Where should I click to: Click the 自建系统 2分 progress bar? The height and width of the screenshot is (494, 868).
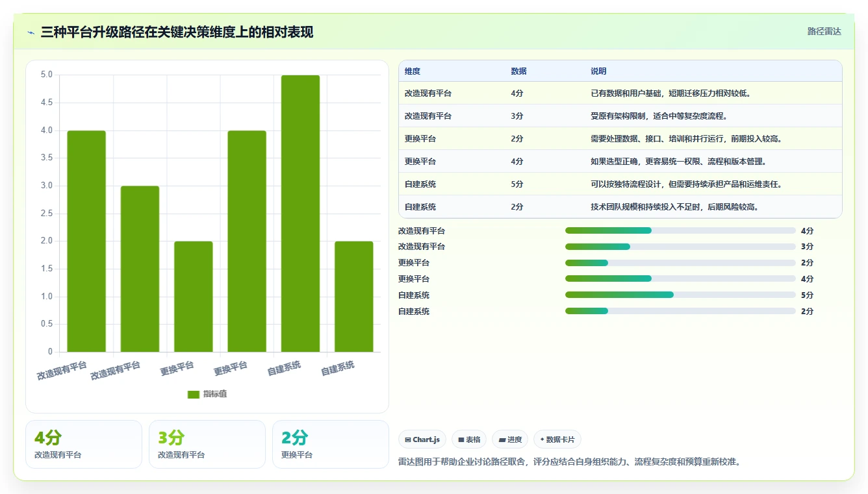click(x=680, y=311)
